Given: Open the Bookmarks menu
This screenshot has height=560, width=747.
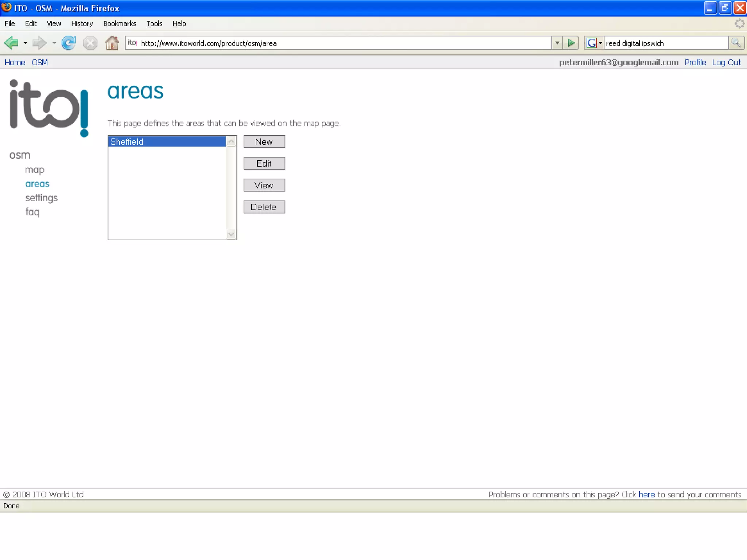Looking at the screenshot, I should 119,24.
